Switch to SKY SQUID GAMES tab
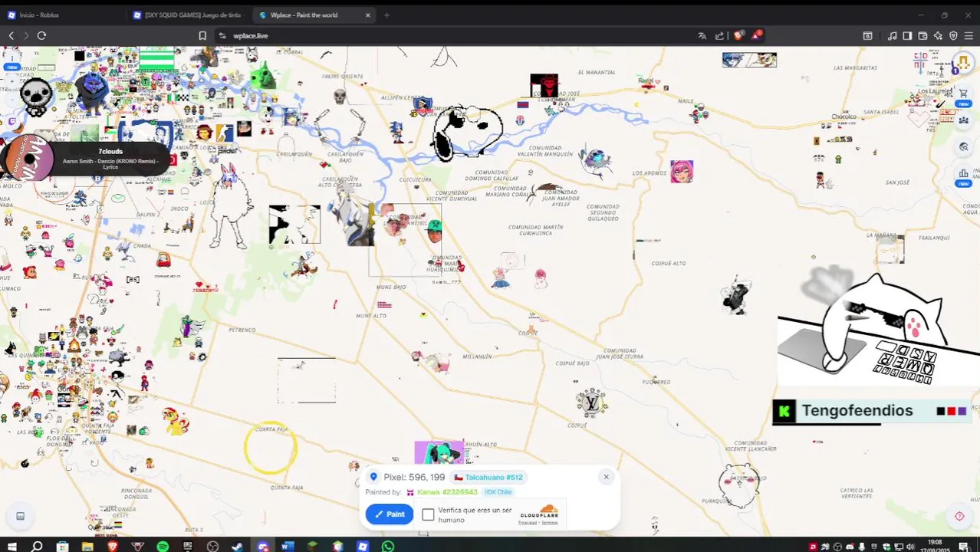This screenshot has height=552, width=980. pos(187,15)
